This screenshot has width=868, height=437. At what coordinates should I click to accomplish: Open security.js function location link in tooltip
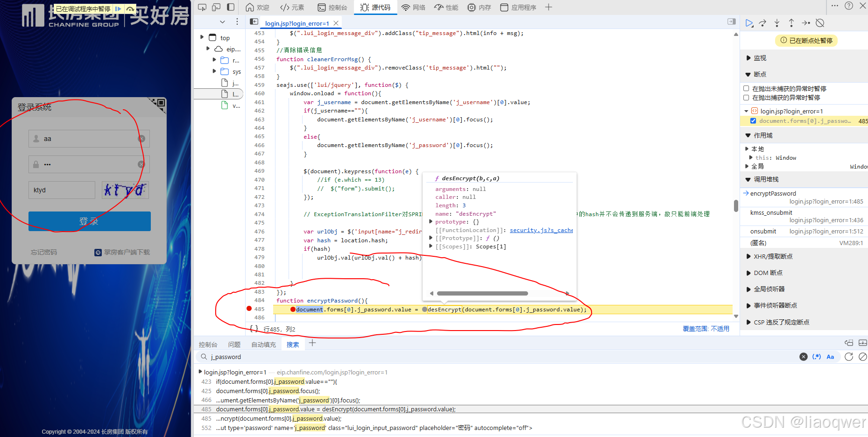pyautogui.click(x=541, y=230)
